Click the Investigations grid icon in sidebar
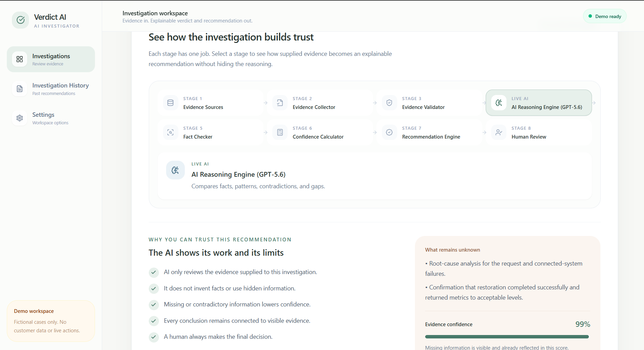The height and width of the screenshot is (350, 644). click(x=20, y=59)
